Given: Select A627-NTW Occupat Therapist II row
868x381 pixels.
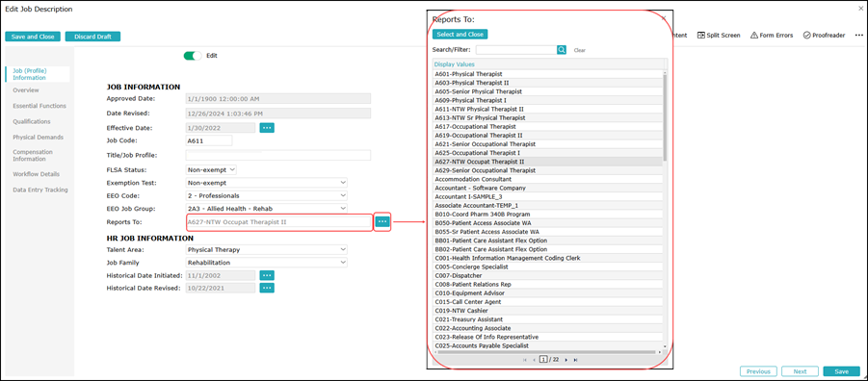Looking at the screenshot, I should coord(548,162).
